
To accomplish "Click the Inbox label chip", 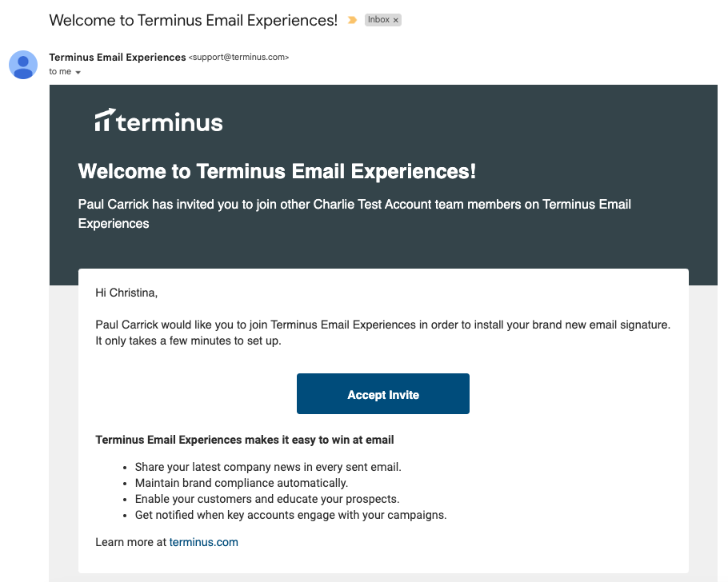I will (382, 20).
